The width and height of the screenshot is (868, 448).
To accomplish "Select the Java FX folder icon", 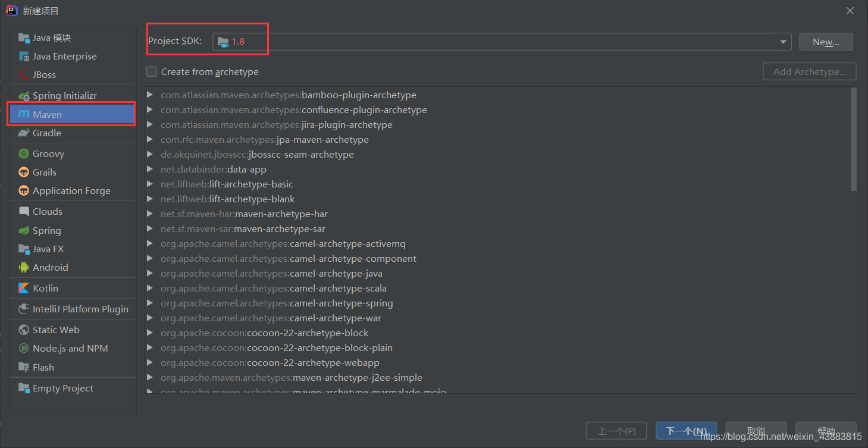I will (x=24, y=249).
